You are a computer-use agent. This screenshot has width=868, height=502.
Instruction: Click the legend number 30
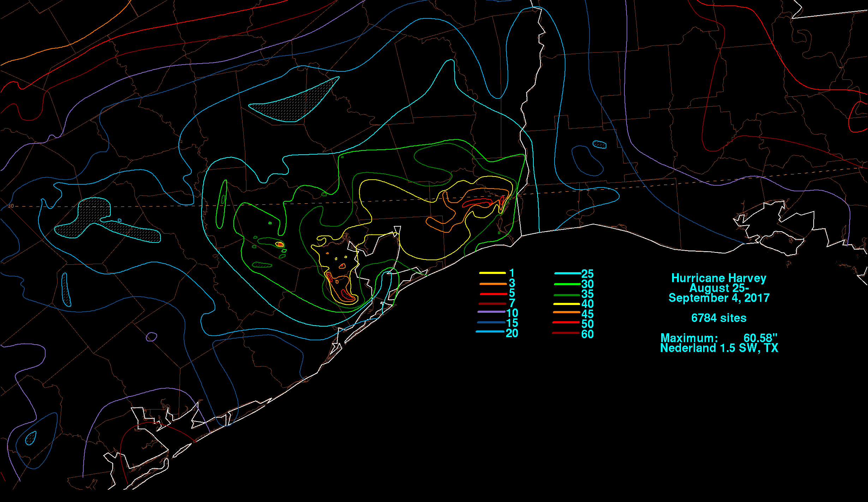(x=587, y=284)
